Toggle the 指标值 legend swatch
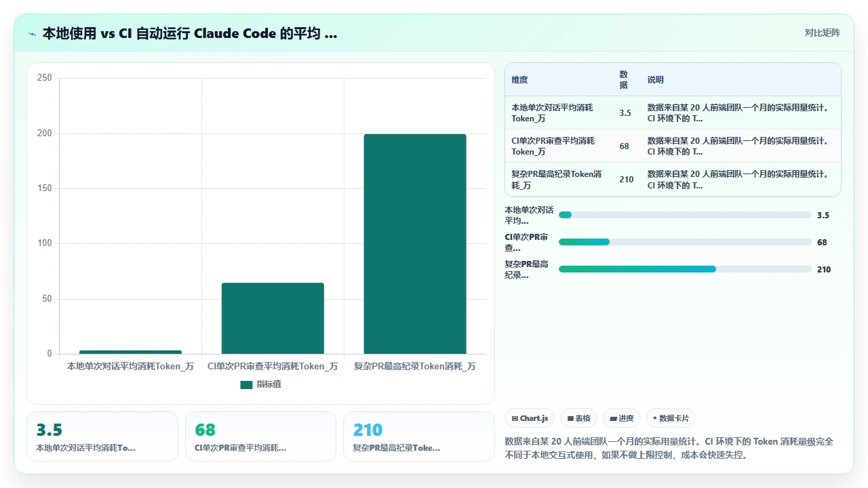868x488 pixels. click(246, 384)
